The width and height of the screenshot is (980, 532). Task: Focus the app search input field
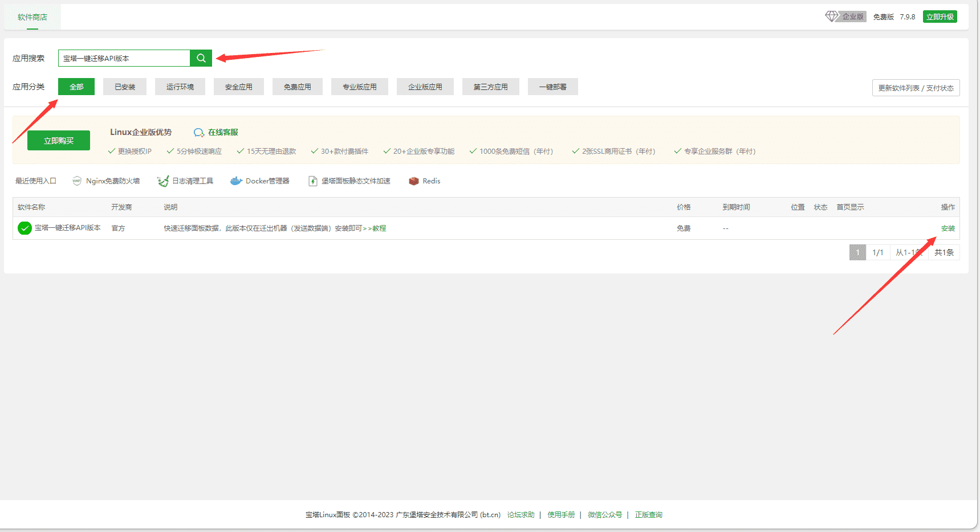[124, 58]
